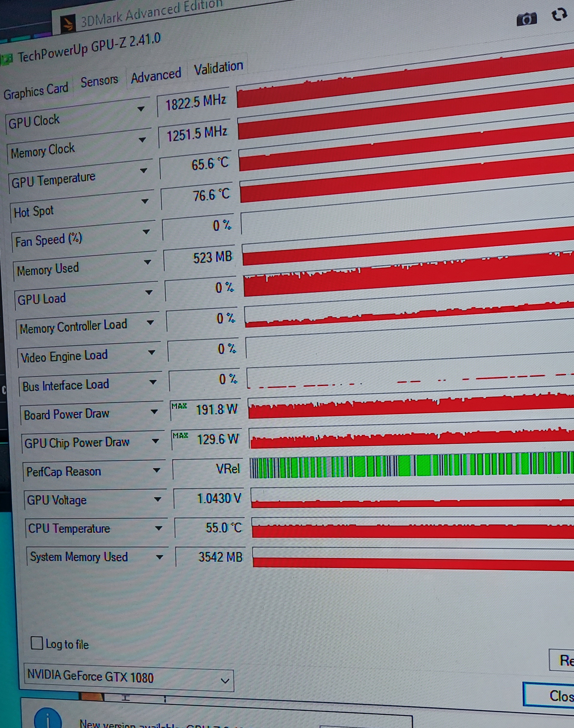Open the GPU Temperature sensor dropdown
The width and height of the screenshot is (574, 728).
pyautogui.click(x=144, y=170)
